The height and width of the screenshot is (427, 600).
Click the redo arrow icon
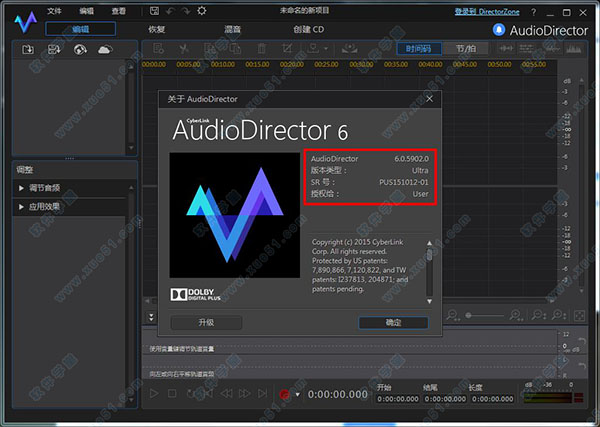pos(186,11)
